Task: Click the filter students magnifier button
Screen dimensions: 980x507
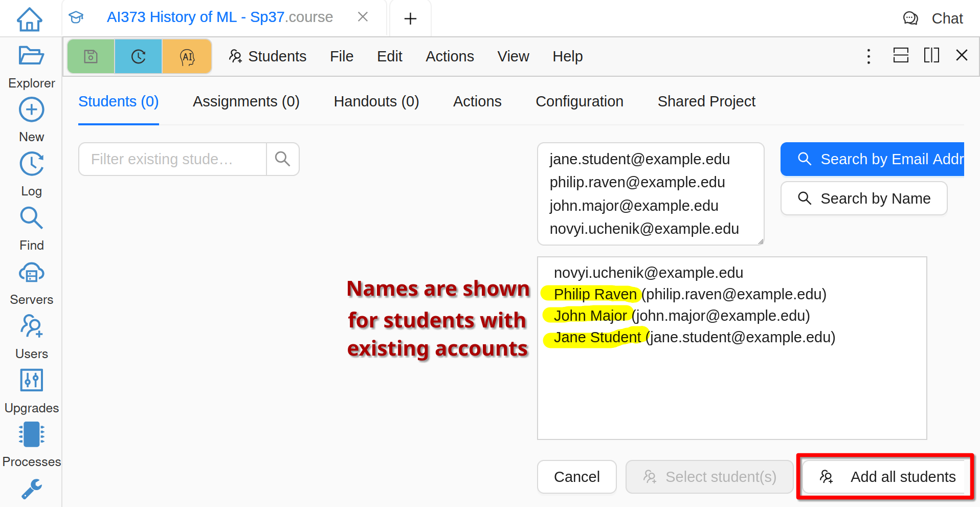Action: coord(282,159)
